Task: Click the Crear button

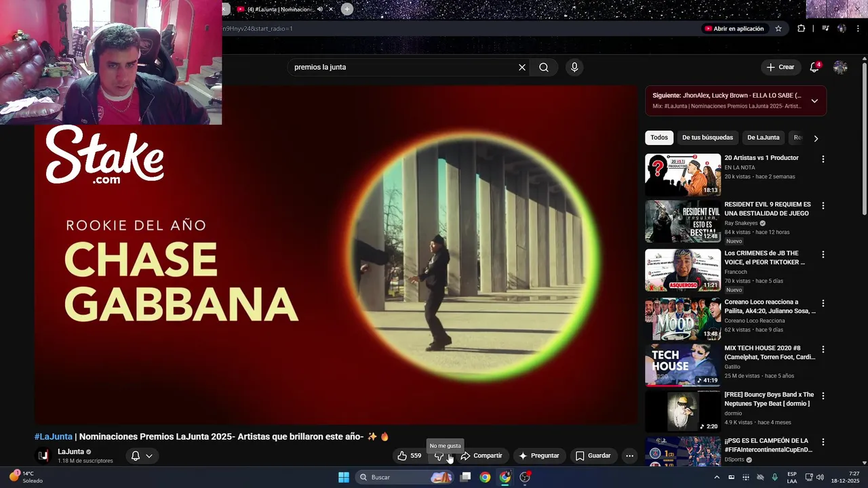Action: click(x=780, y=67)
